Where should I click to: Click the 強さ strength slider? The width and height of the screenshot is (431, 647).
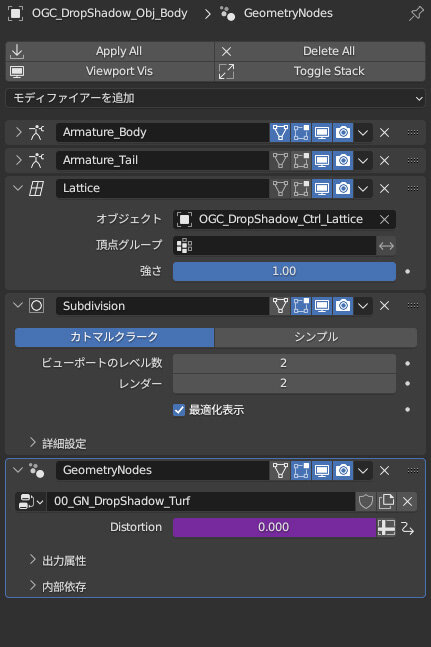(284, 272)
